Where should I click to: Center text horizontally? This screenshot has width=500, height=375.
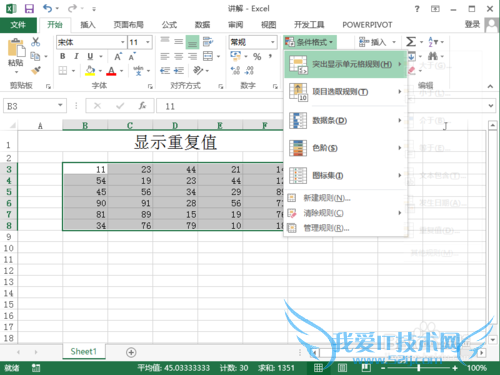(x=179, y=56)
